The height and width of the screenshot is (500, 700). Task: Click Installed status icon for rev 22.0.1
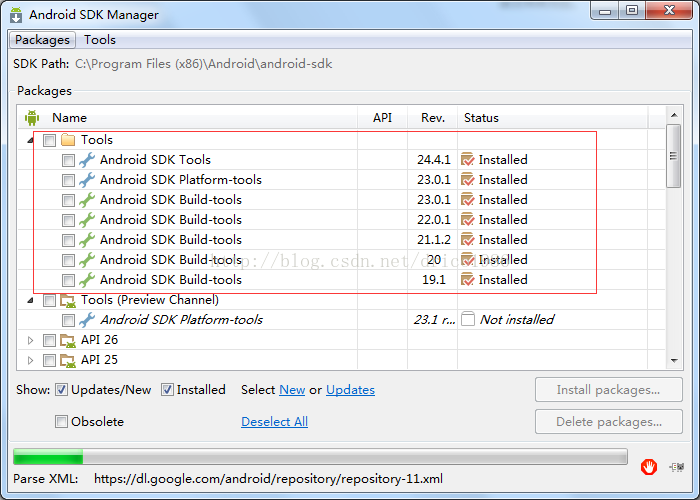point(467,220)
